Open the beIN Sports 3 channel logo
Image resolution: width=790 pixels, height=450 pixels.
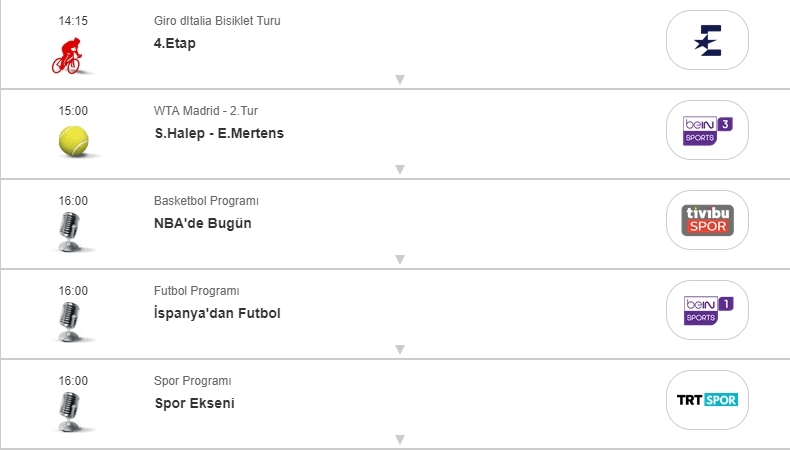click(707, 130)
